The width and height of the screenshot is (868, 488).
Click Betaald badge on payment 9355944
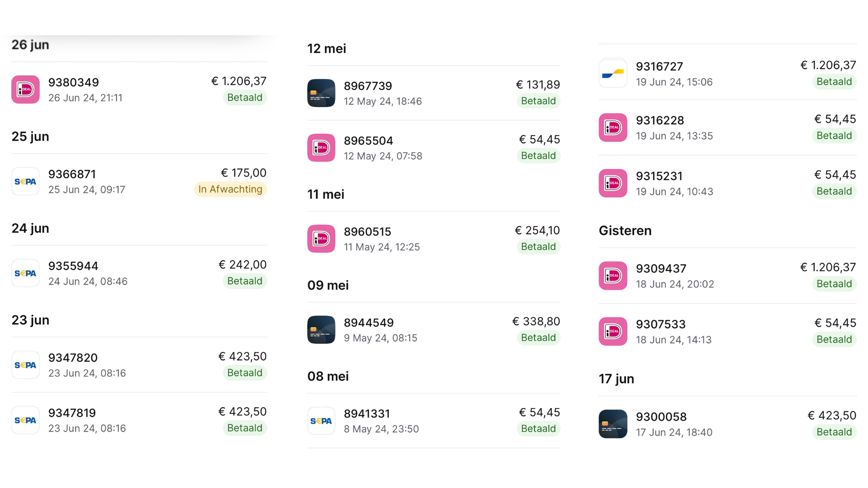pyautogui.click(x=245, y=281)
